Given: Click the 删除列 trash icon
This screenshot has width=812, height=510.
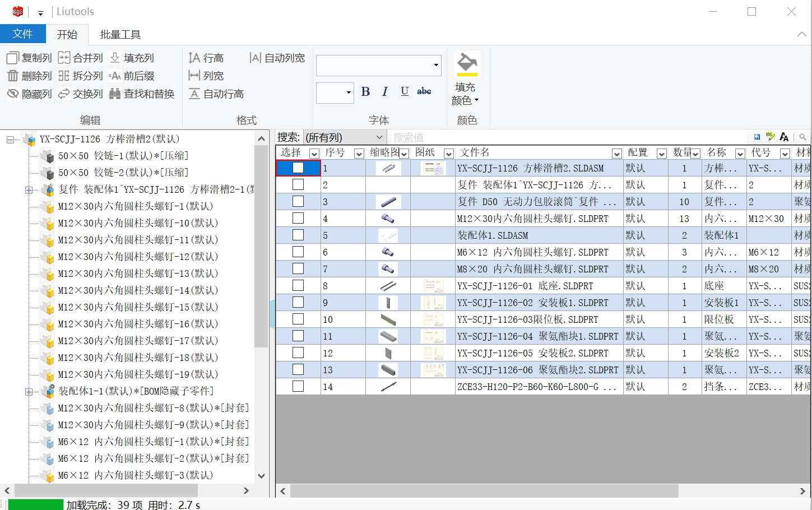Looking at the screenshot, I should click(x=13, y=76).
